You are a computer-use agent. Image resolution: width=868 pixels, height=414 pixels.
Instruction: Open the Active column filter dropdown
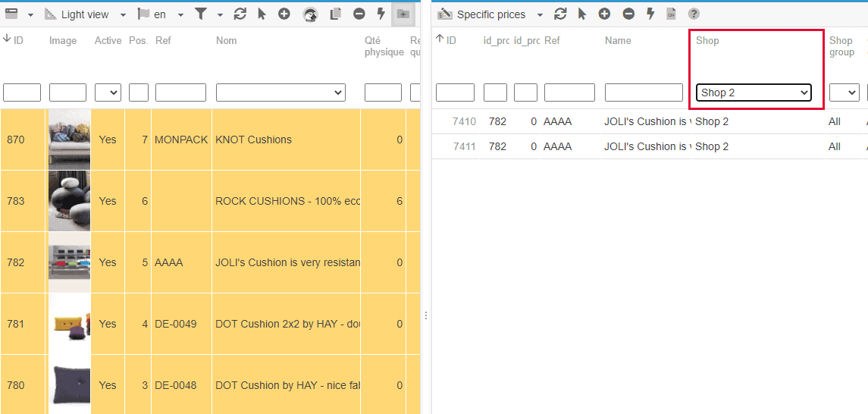(x=108, y=93)
